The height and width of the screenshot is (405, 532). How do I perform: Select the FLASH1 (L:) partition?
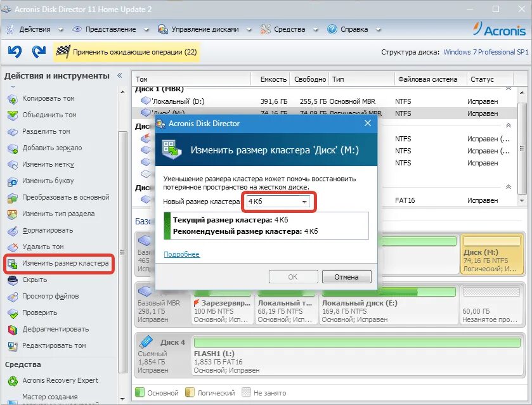[x=357, y=356]
